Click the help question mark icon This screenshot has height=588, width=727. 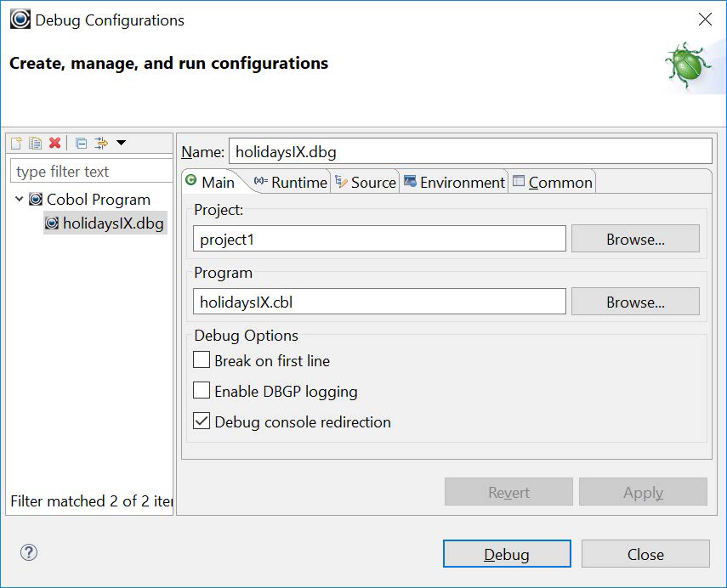click(28, 552)
